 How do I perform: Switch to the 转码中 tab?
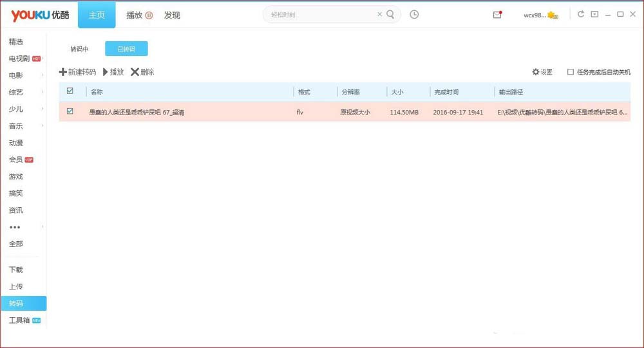click(79, 49)
